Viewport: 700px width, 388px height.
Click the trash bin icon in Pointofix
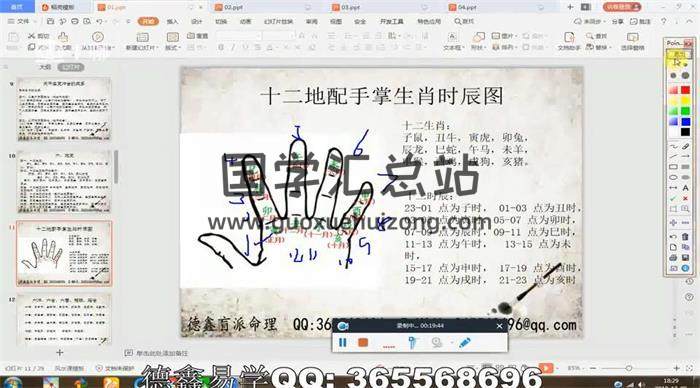685,237
